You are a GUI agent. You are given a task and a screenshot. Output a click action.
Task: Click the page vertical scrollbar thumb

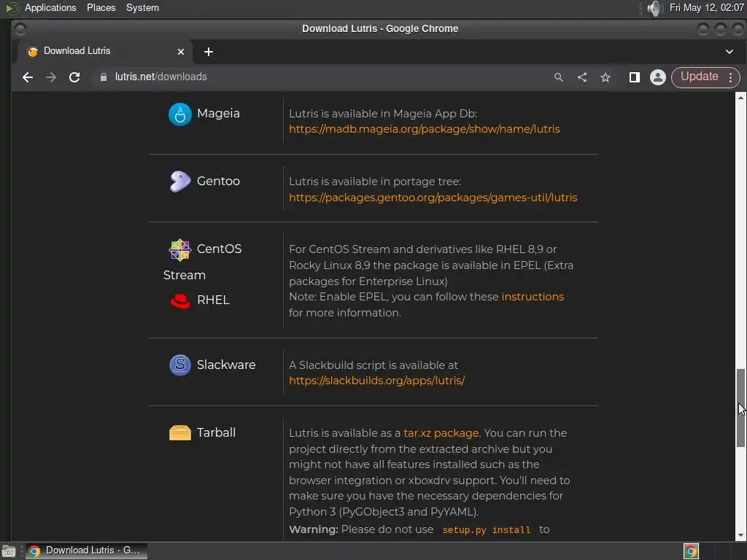[740, 408]
